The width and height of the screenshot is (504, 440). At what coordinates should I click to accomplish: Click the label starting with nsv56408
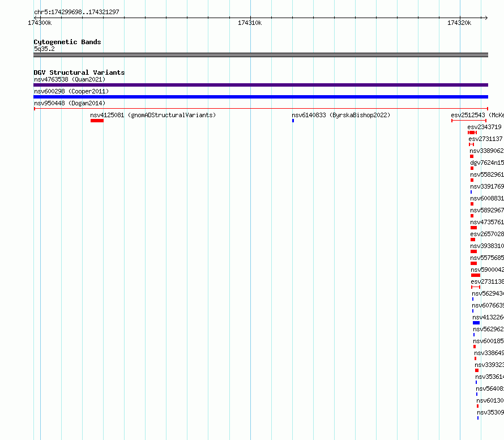pos(490,388)
